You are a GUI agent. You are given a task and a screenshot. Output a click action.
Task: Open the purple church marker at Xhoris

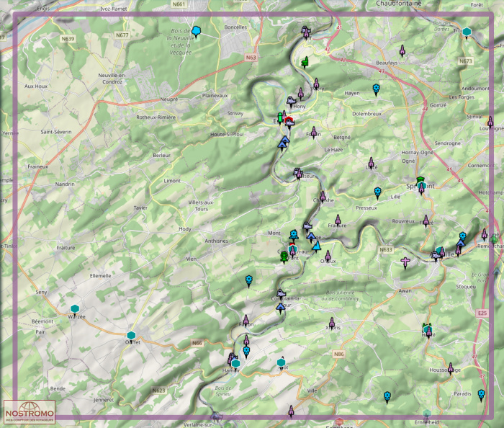pyautogui.click(x=332, y=324)
